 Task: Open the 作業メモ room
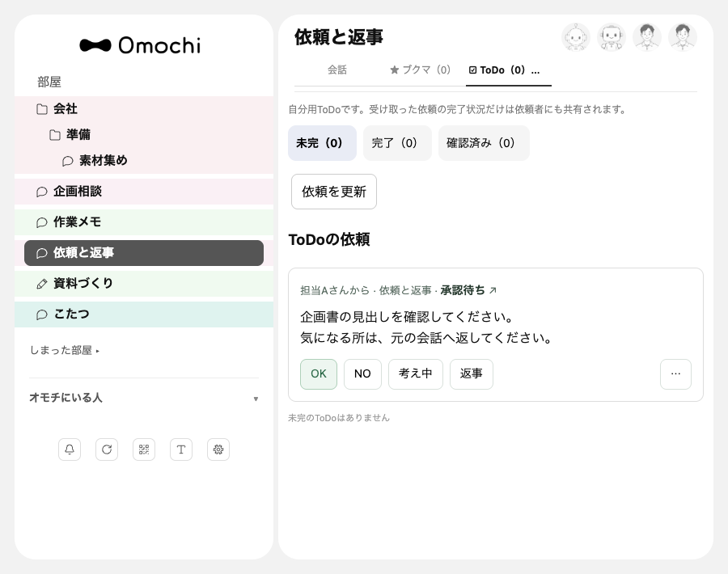144,222
